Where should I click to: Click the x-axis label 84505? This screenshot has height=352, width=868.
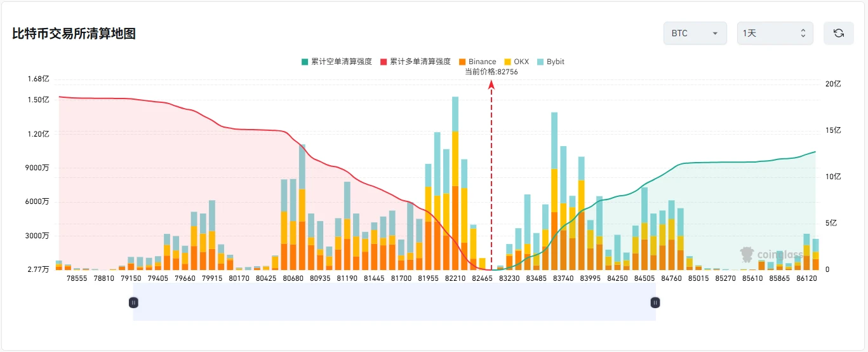point(644,278)
